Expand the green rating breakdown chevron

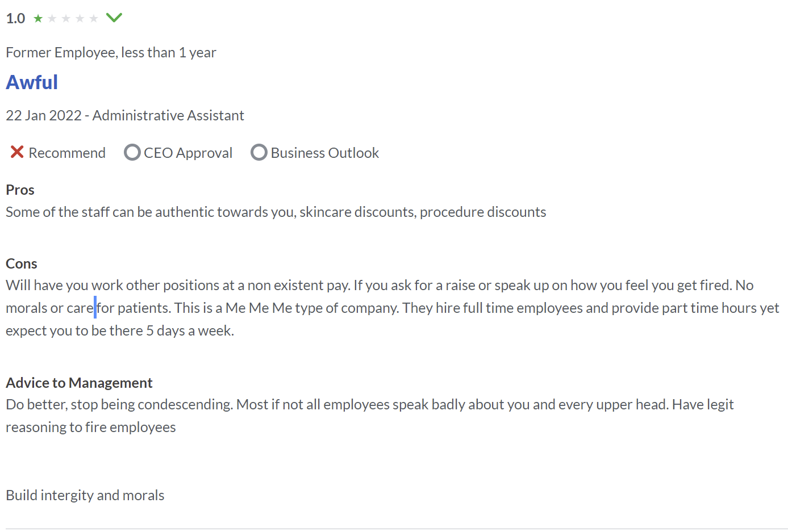pos(114,18)
